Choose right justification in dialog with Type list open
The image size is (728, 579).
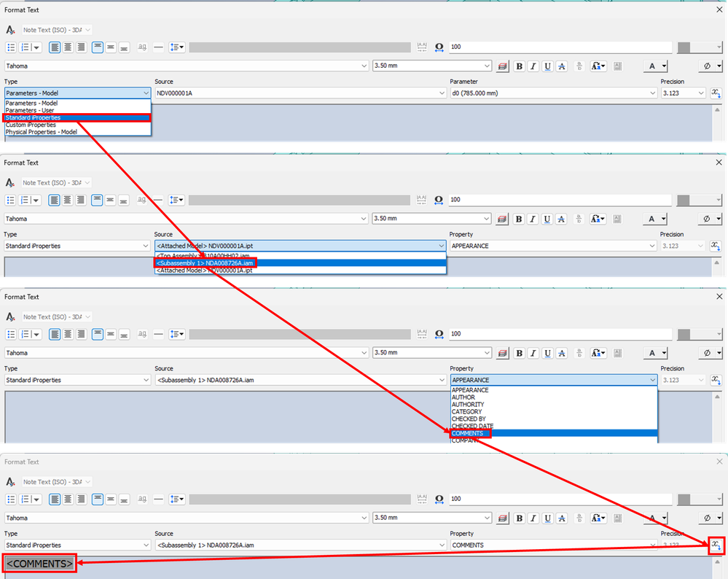(82, 47)
